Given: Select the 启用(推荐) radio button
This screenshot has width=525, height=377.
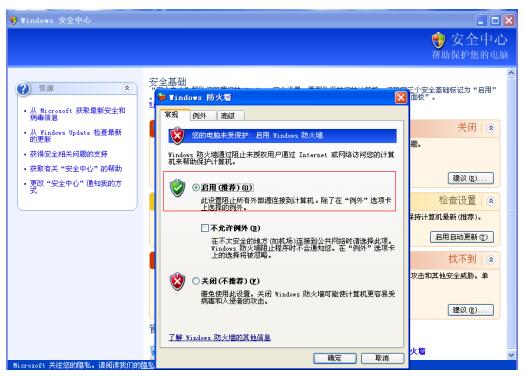Looking at the screenshot, I should click(196, 187).
